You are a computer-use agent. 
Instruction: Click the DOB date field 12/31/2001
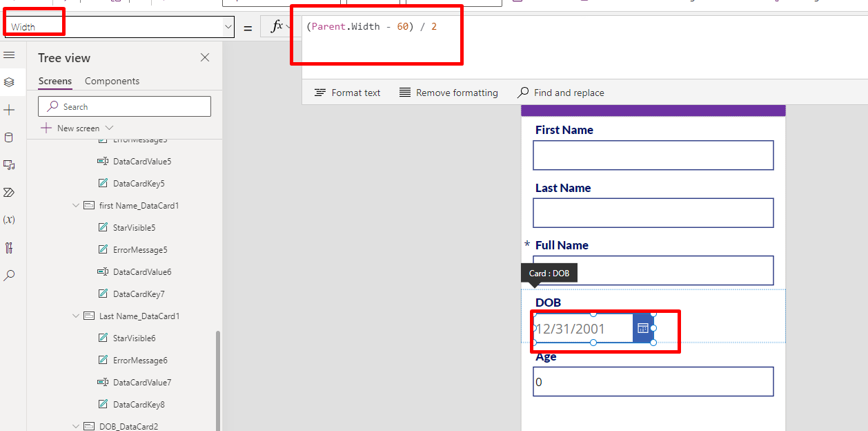coord(583,328)
